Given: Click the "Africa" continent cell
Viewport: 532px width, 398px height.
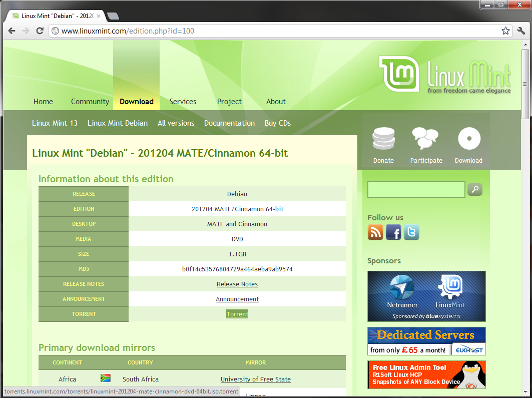Looking at the screenshot, I should (67, 379).
